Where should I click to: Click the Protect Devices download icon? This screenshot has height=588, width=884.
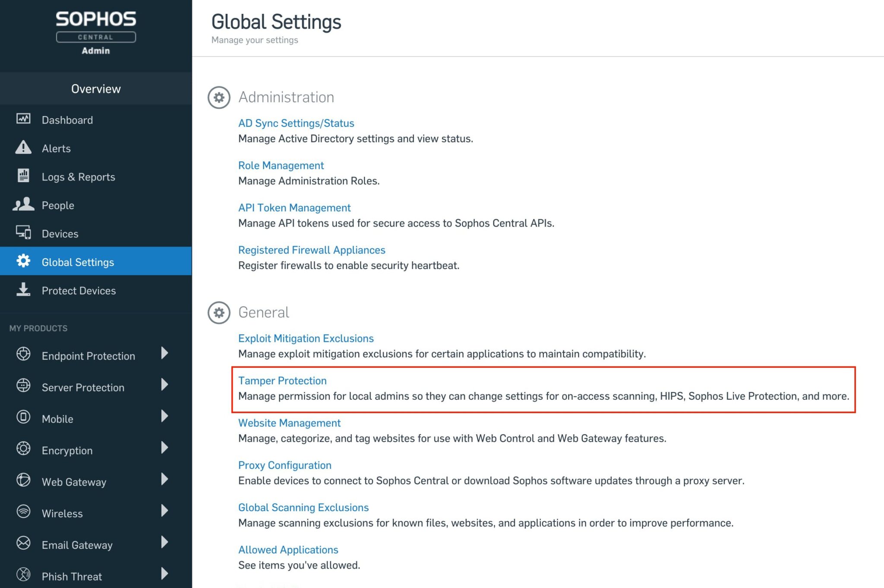pyautogui.click(x=23, y=290)
